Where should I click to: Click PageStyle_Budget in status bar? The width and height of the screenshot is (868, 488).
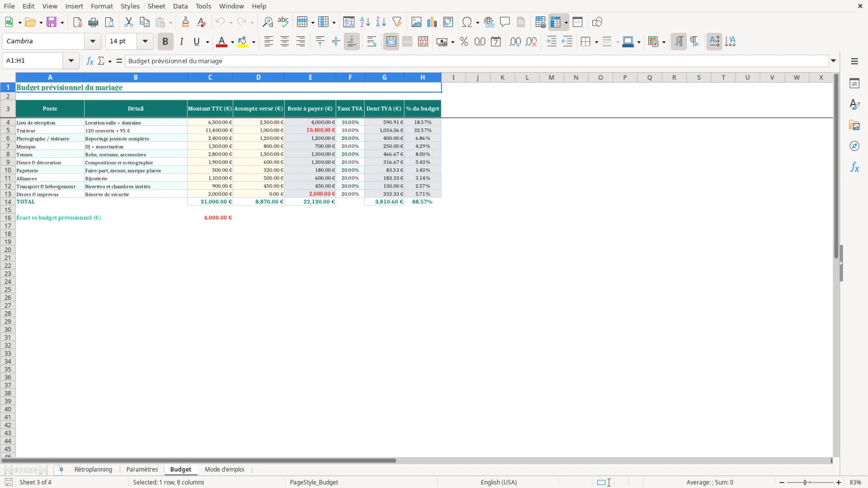pyautogui.click(x=314, y=482)
